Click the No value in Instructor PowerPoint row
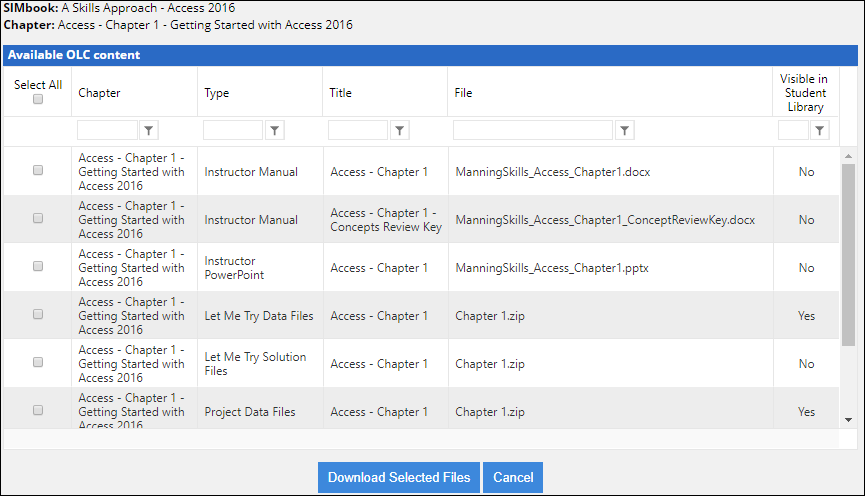The height and width of the screenshot is (496, 865). tap(806, 268)
